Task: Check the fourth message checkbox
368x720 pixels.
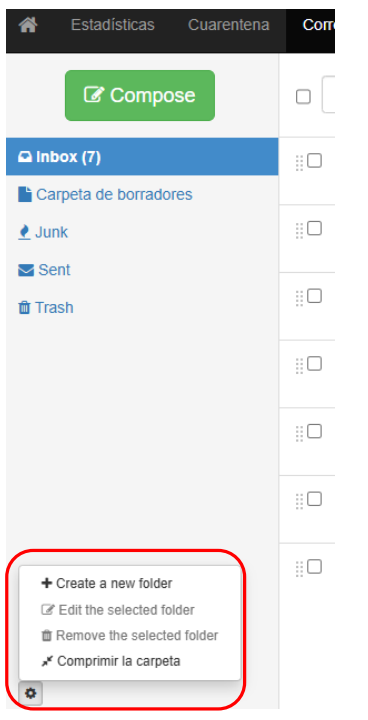Action: coord(314,364)
